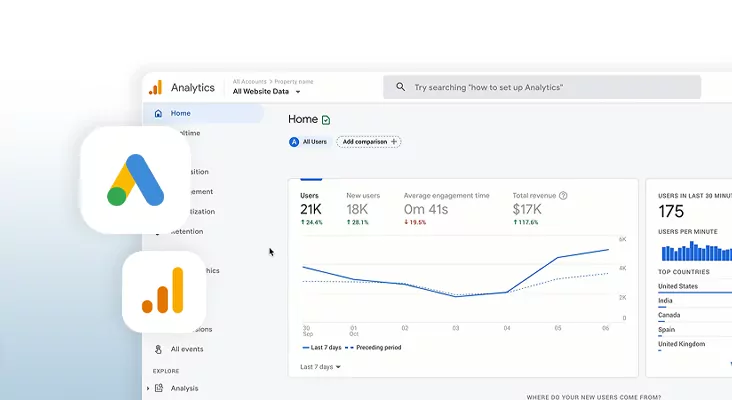Expand the Analysis section arrow in sidebar
Viewport: 732px width, 400px height.
[149, 388]
